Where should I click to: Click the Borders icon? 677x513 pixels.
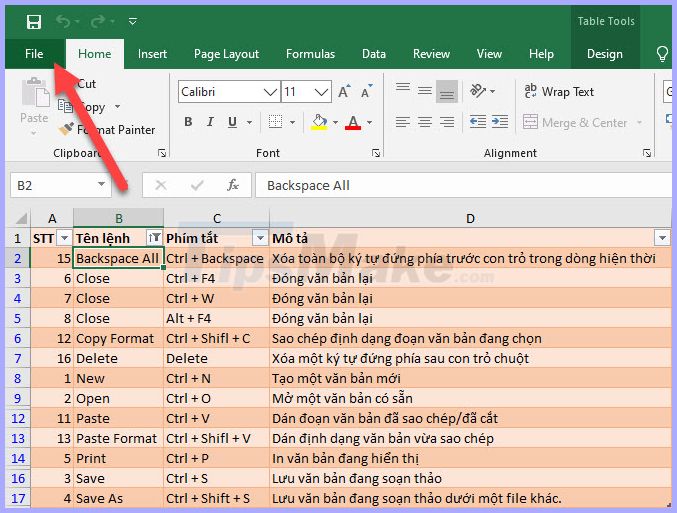coord(275,122)
